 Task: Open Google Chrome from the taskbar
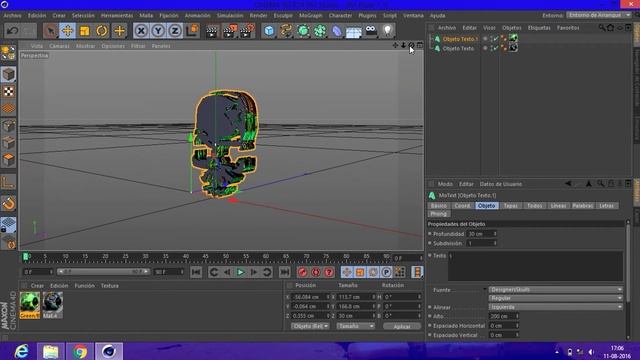click(x=80, y=351)
